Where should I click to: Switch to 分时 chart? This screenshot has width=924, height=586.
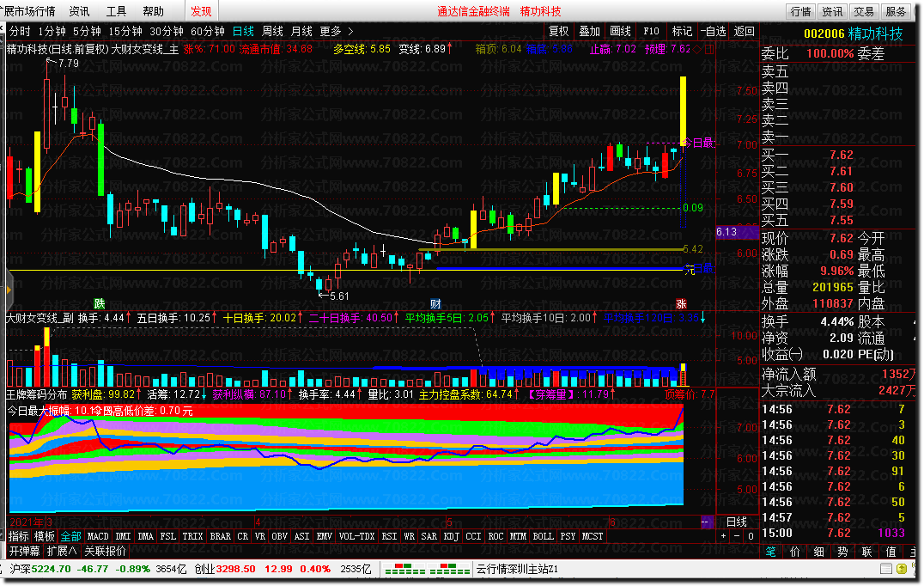pyautogui.click(x=20, y=31)
